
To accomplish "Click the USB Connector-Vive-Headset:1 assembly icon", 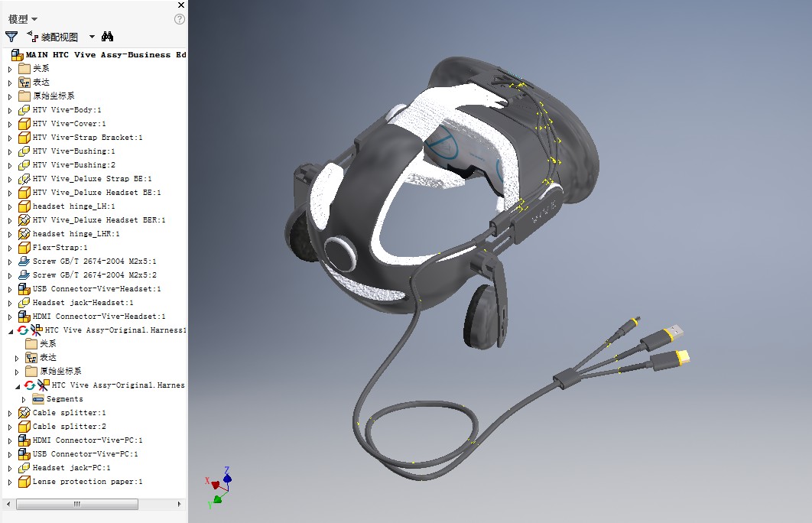I will pyautogui.click(x=24, y=289).
